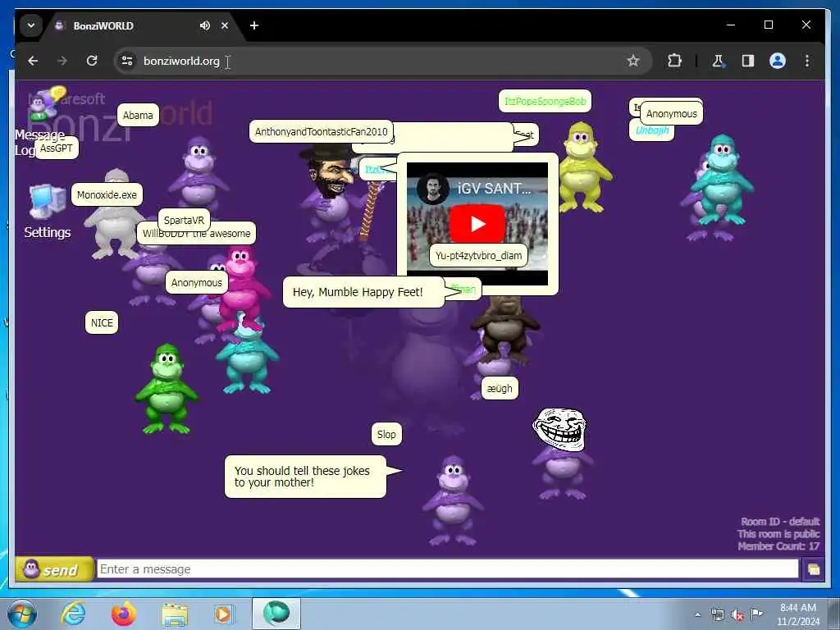Click the white Monoxide.exe Bonzi character
The width and height of the screenshot is (840, 630).
(x=114, y=225)
